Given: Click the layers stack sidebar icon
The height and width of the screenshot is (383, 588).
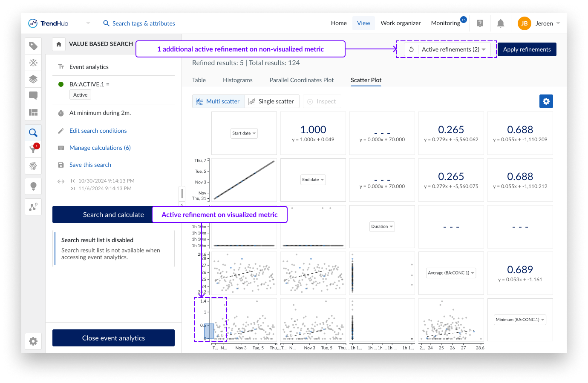Looking at the screenshot, I should (33, 79).
